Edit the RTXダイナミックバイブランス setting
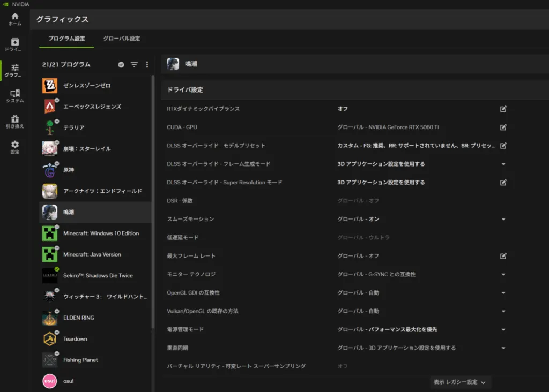 [503, 109]
